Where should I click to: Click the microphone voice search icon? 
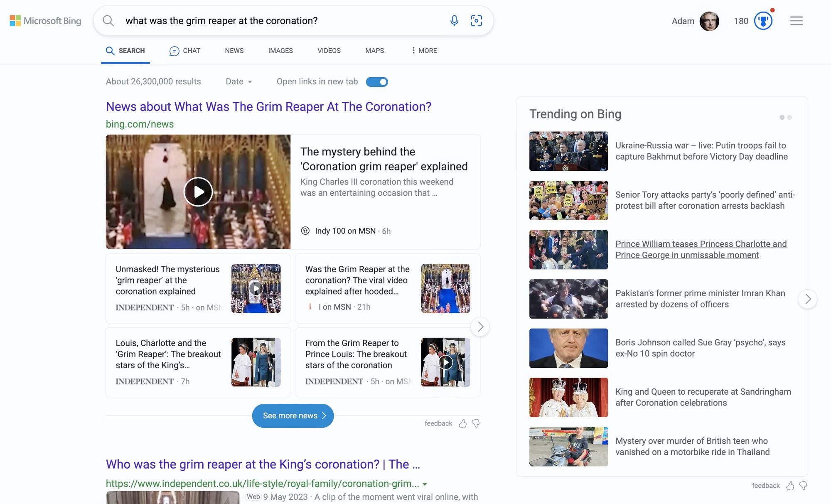[x=454, y=21]
